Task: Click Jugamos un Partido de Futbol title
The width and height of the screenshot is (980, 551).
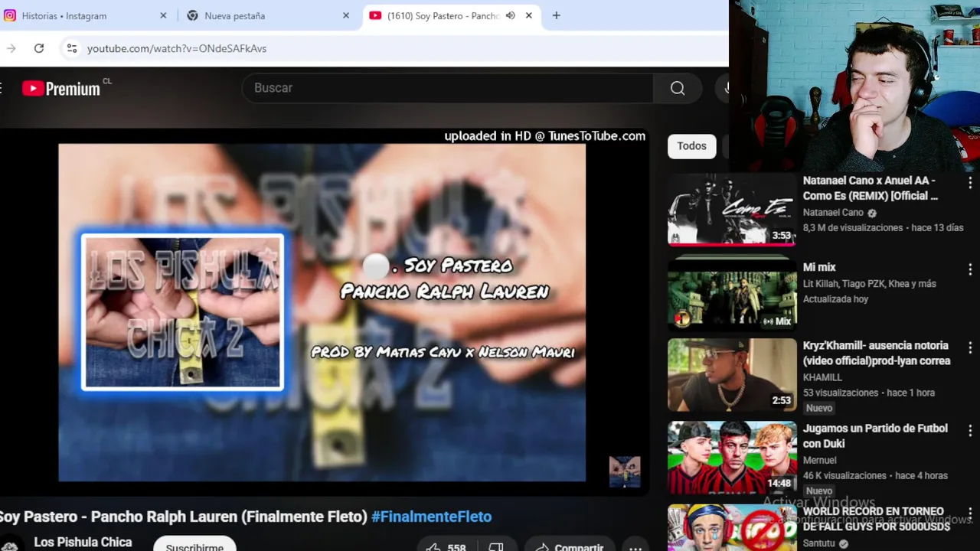Action: point(875,435)
